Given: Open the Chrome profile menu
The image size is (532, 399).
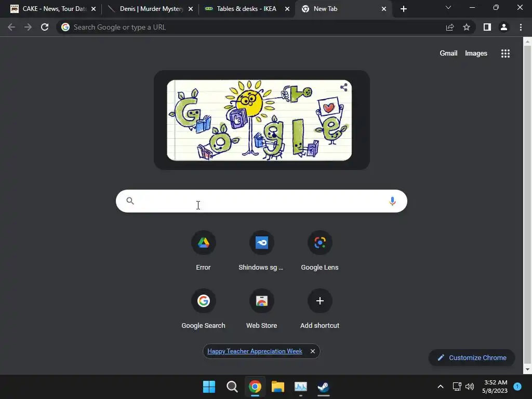Looking at the screenshot, I should coord(504,27).
